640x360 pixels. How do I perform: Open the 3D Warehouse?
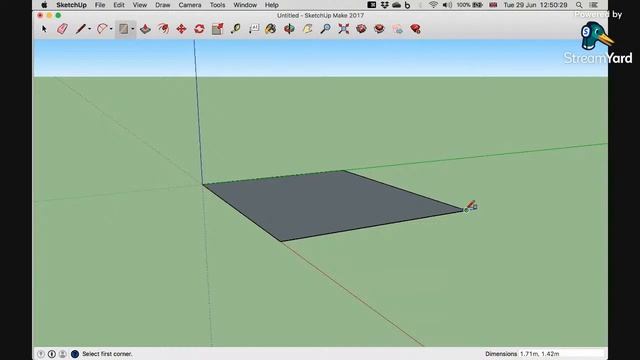(361, 29)
